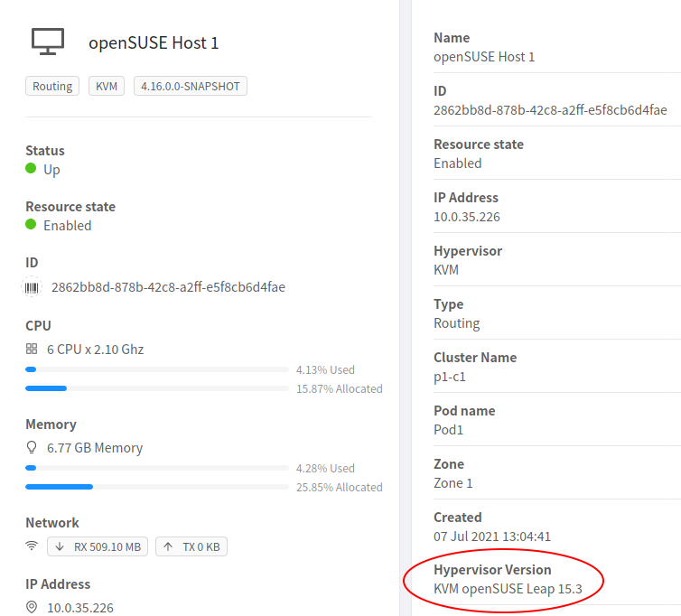Click the 6.77 GB Memory text

(x=95, y=448)
